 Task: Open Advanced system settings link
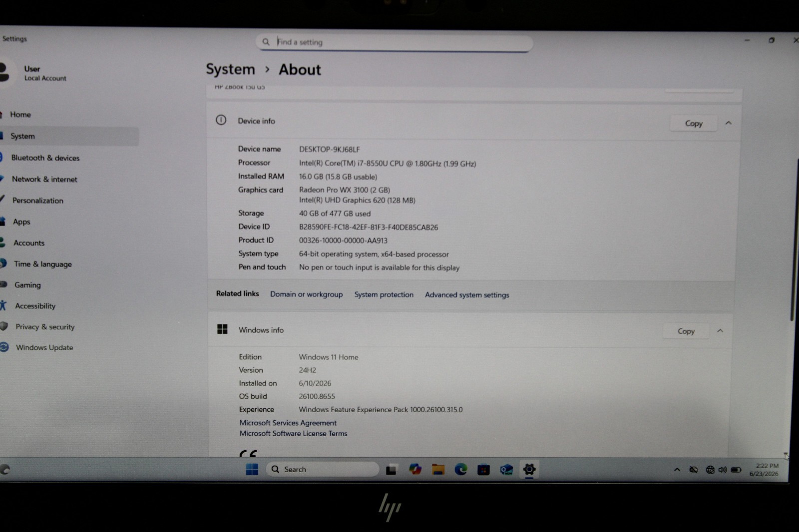467,295
